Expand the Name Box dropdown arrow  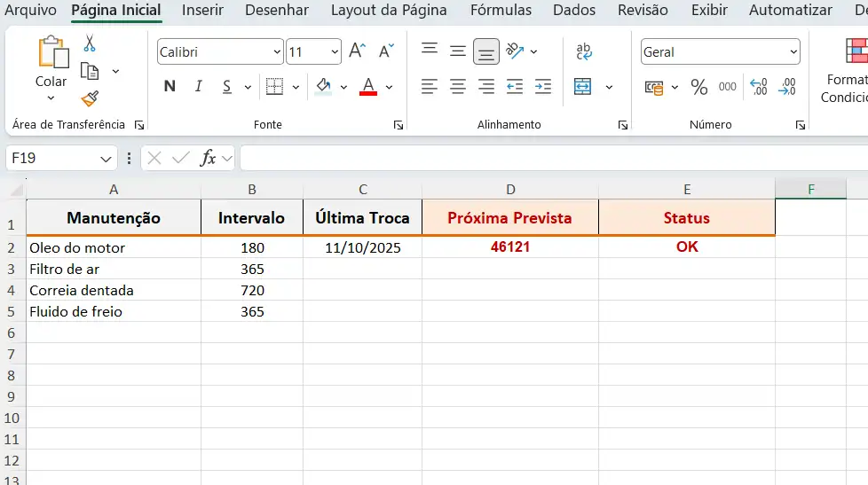coord(107,159)
